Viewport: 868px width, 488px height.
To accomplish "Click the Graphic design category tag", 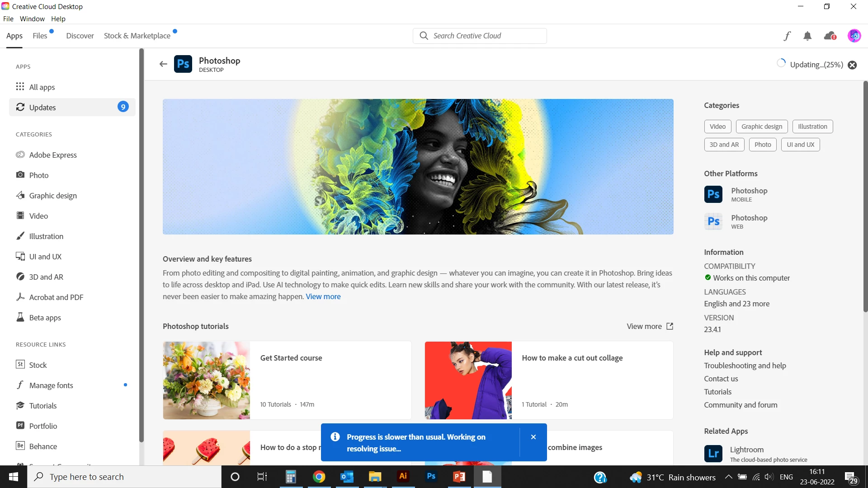I will click(762, 127).
